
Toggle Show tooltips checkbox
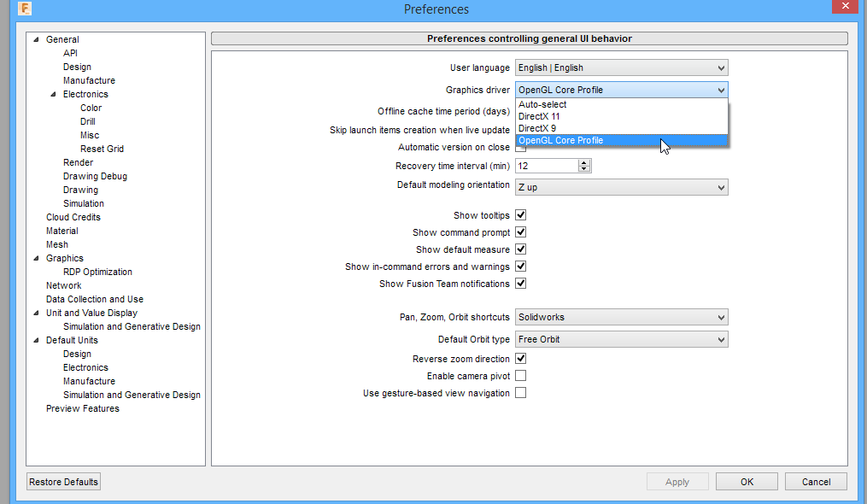pos(520,215)
